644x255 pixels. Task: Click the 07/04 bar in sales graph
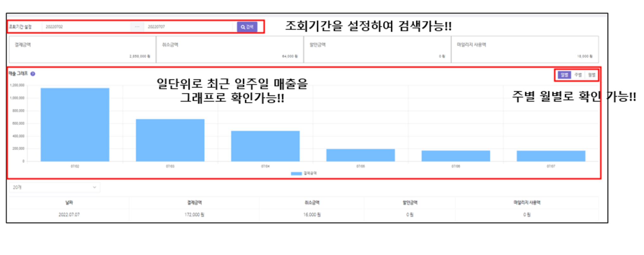pos(265,146)
